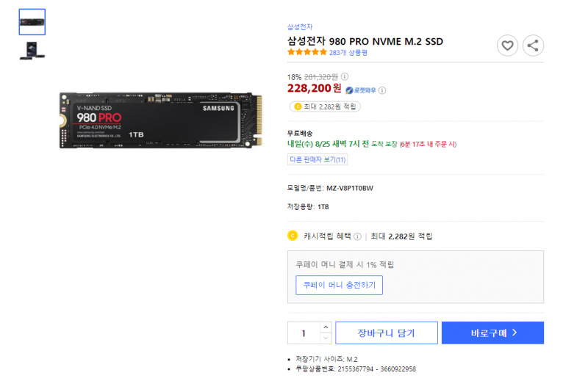Click the five-star rating icons

(307, 52)
